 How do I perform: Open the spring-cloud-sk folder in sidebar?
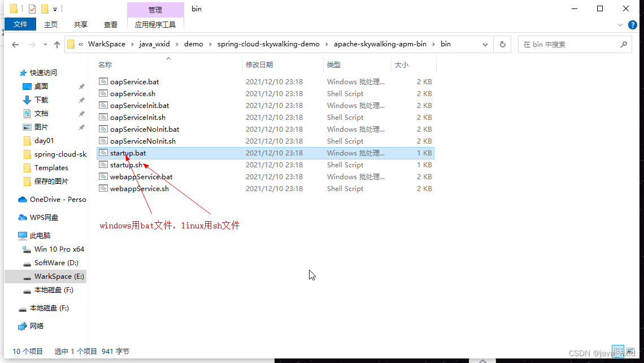pyautogui.click(x=60, y=154)
